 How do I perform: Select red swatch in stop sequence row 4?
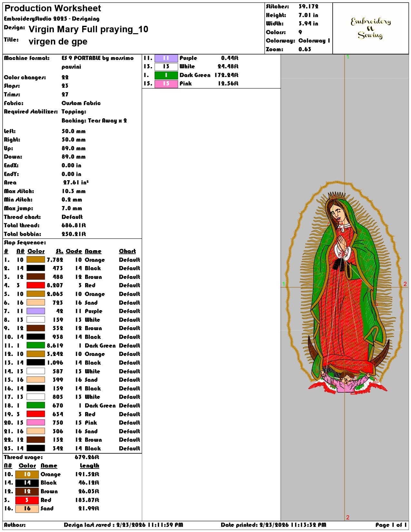[x=36, y=285]
